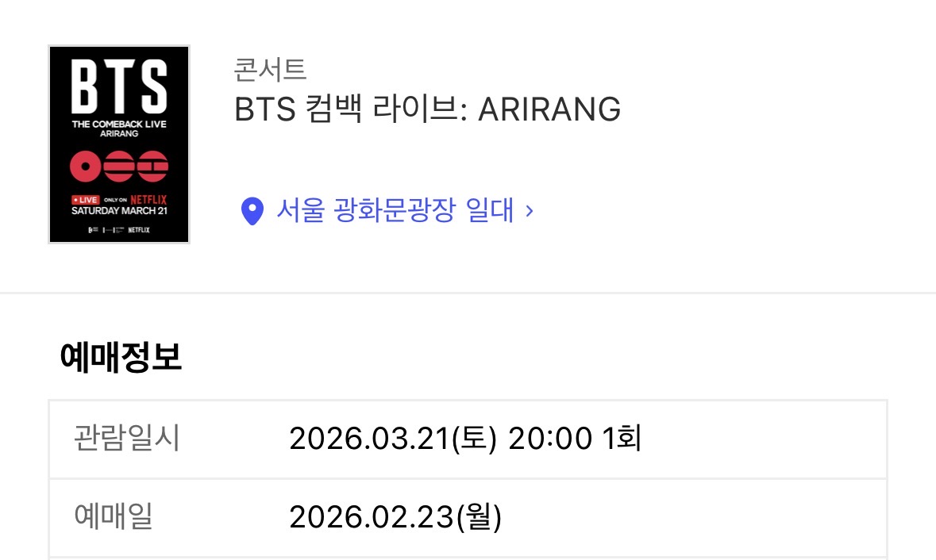Click the BTS 컴백 라이브: ARIRANG title
This screenshot has height=560, width=936.
point(427,109)
